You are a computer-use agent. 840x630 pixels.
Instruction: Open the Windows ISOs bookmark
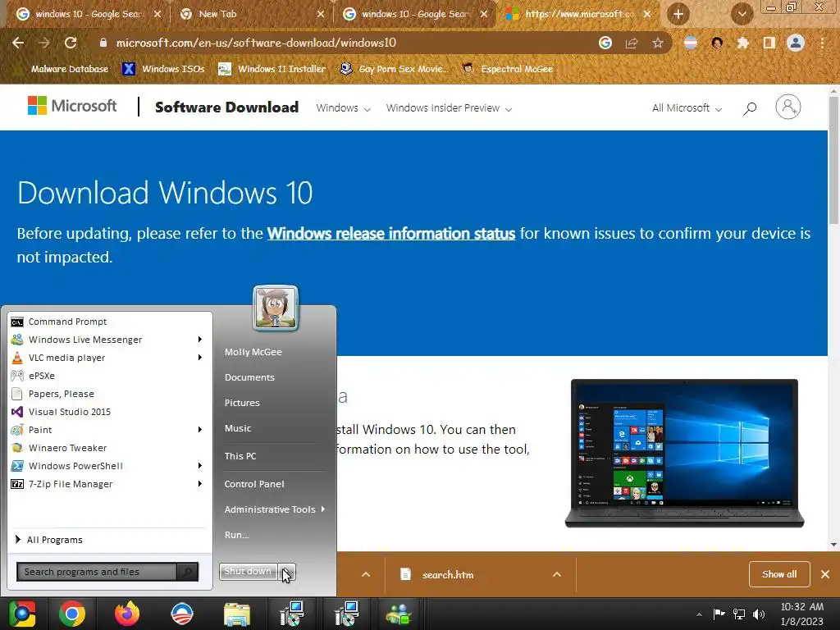click(x=163, y=69)
